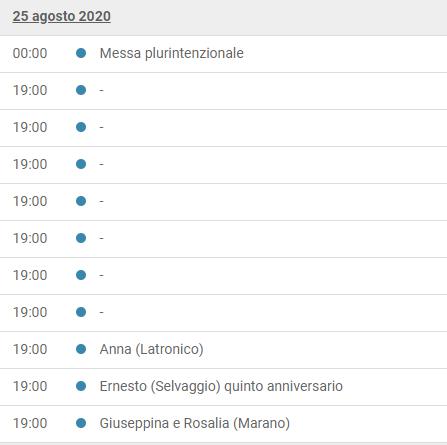Select the dash entry just above Anna (Latronico)

pyautogui.click(x=102, y=312)
